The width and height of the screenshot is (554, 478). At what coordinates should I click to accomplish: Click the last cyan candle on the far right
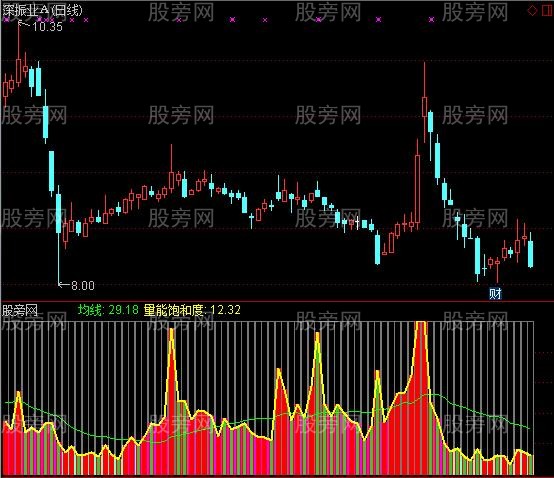(530, 254)
